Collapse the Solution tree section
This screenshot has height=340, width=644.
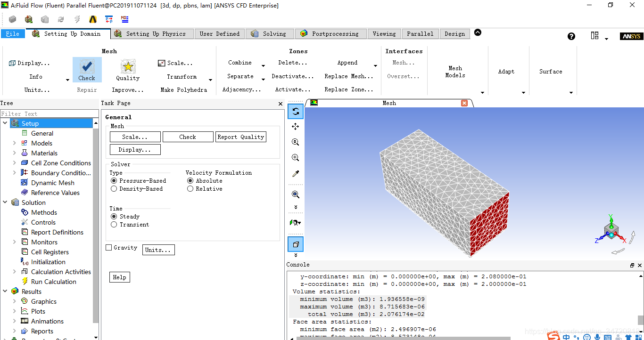[5, 202]
